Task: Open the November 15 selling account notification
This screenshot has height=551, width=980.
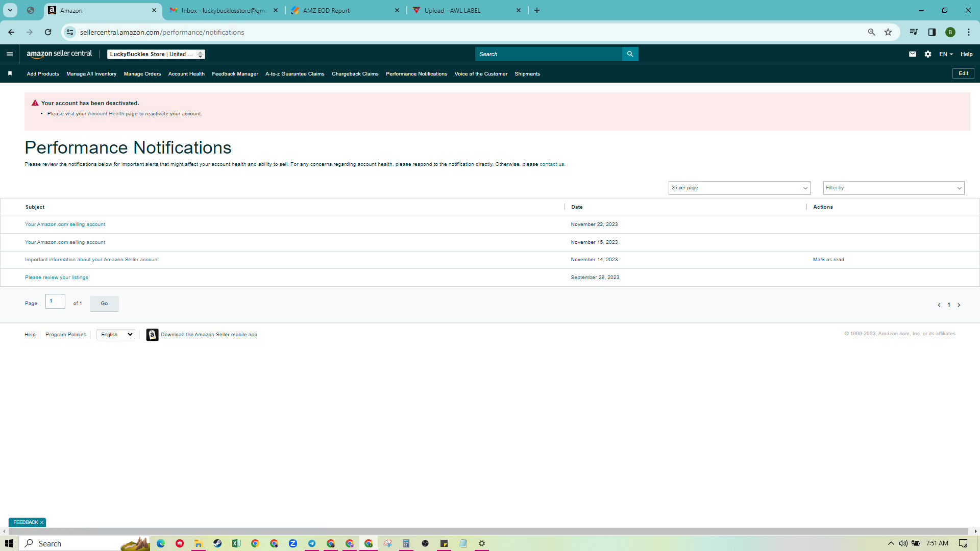Action: tap(65, 242)
